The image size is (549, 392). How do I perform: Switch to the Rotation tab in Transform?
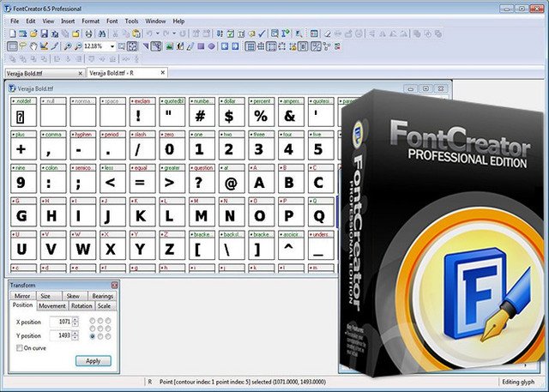[x=81, y=305]
